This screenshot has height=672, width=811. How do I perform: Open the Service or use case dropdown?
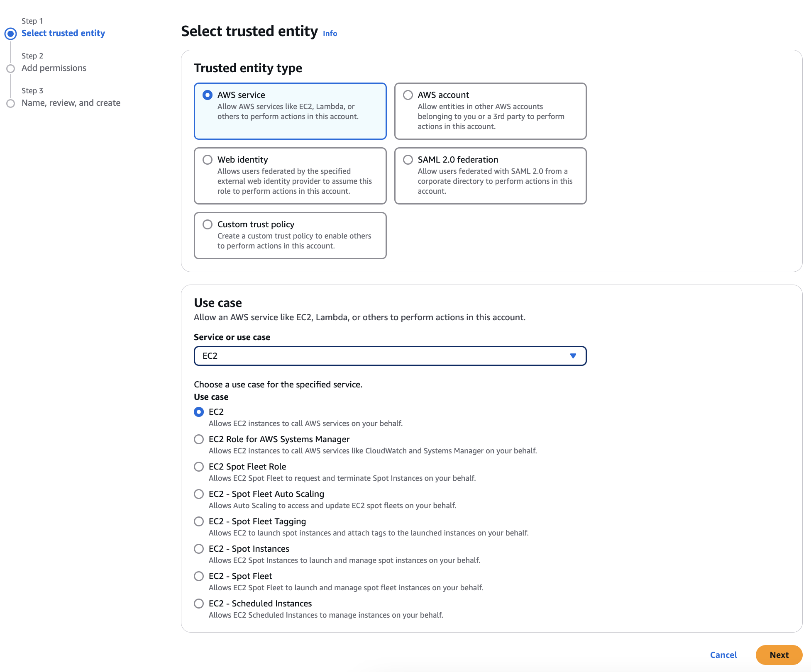coord(390,356)
